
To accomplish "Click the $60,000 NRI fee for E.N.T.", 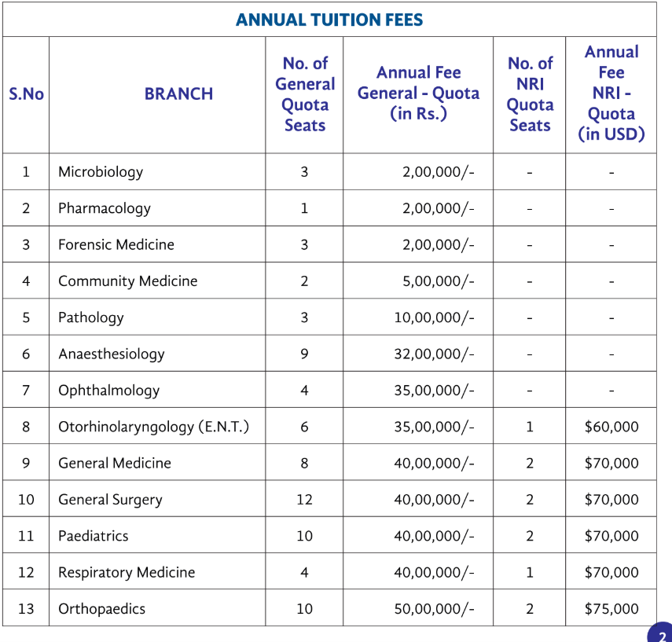I will (x=611, y=427).
